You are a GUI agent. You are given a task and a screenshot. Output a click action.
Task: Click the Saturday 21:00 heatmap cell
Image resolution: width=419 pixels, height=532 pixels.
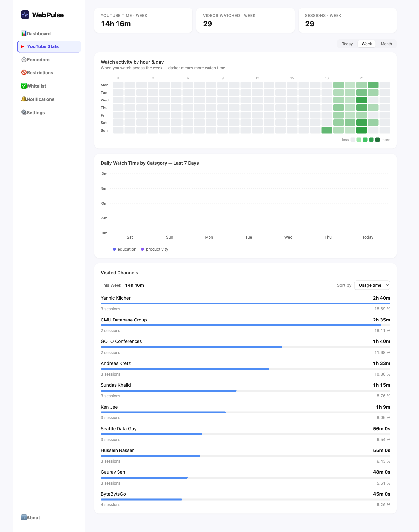pos(362,123)
